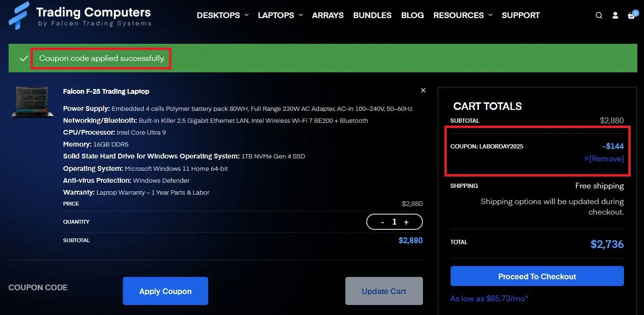Image resolution: width=644 pixels, height=315 pixels.
Task: Select the total amount $2,736
Action: 607,244
